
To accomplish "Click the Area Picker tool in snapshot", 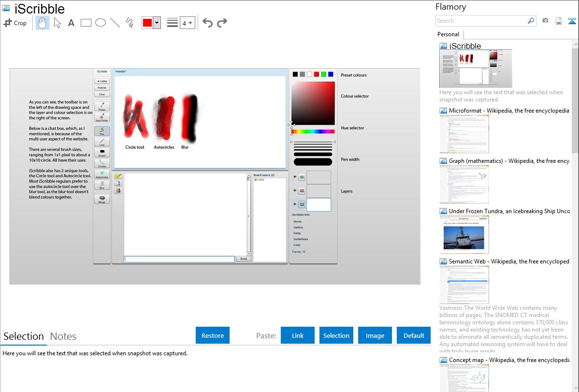I will 102,117.
